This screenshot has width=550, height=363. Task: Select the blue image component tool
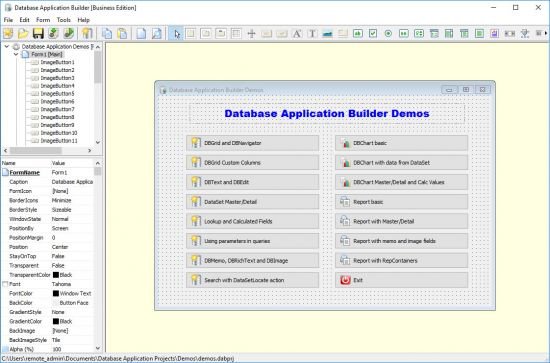pos(327,34)
